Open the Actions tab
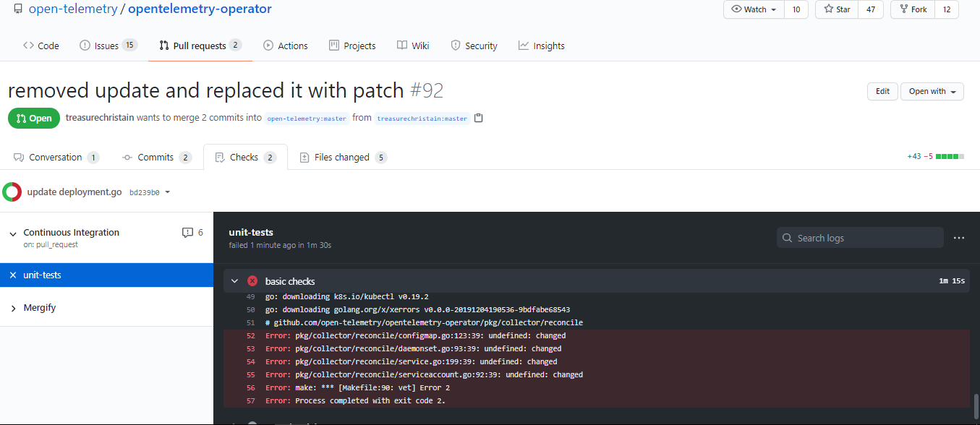The width and height of the screenshot is (980, 425). [286, 46]
